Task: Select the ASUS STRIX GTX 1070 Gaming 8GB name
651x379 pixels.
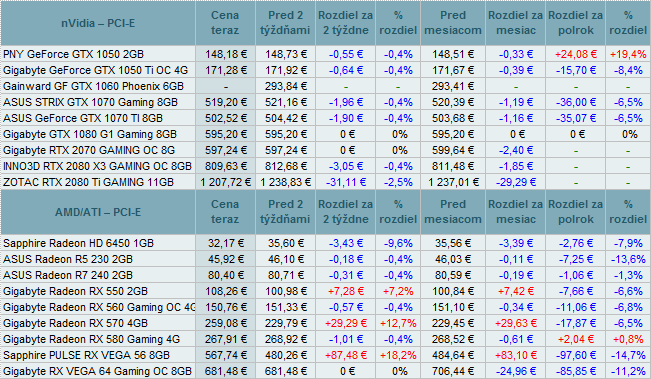Action: pyautogui.click(x=91, y=103)
